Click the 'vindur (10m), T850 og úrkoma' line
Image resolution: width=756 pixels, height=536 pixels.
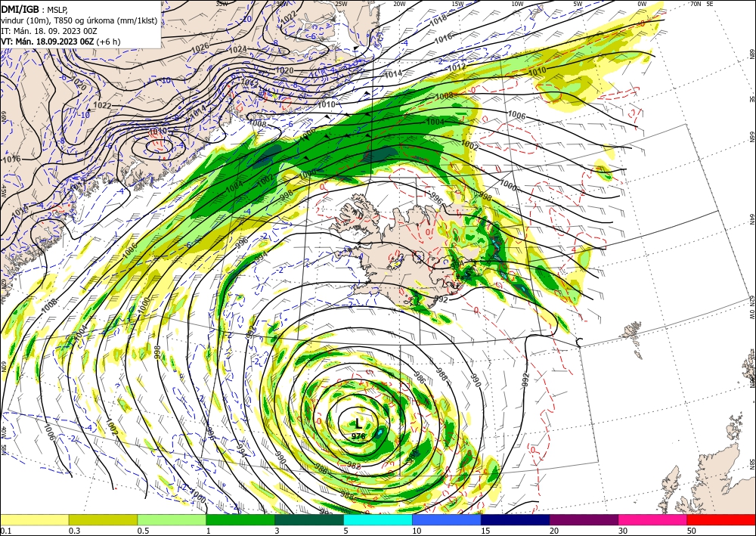click(x=79, y=20)
